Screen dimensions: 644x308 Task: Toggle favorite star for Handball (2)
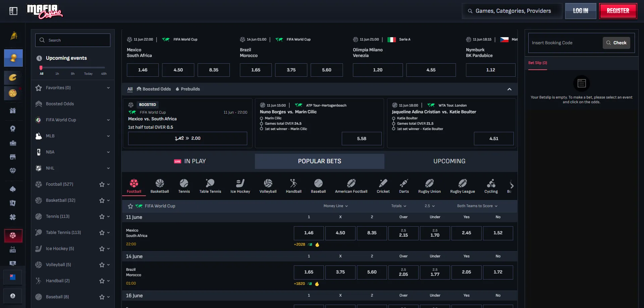click(x=102, y=281)
